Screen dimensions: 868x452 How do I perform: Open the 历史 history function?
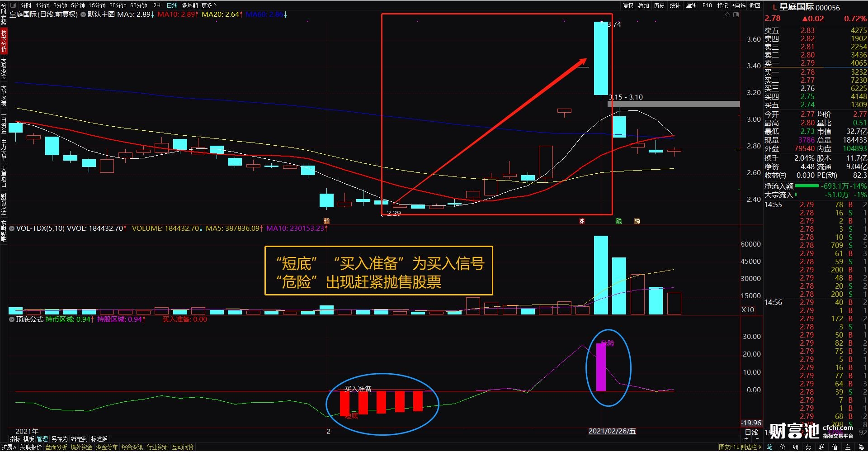pos(659,5)
